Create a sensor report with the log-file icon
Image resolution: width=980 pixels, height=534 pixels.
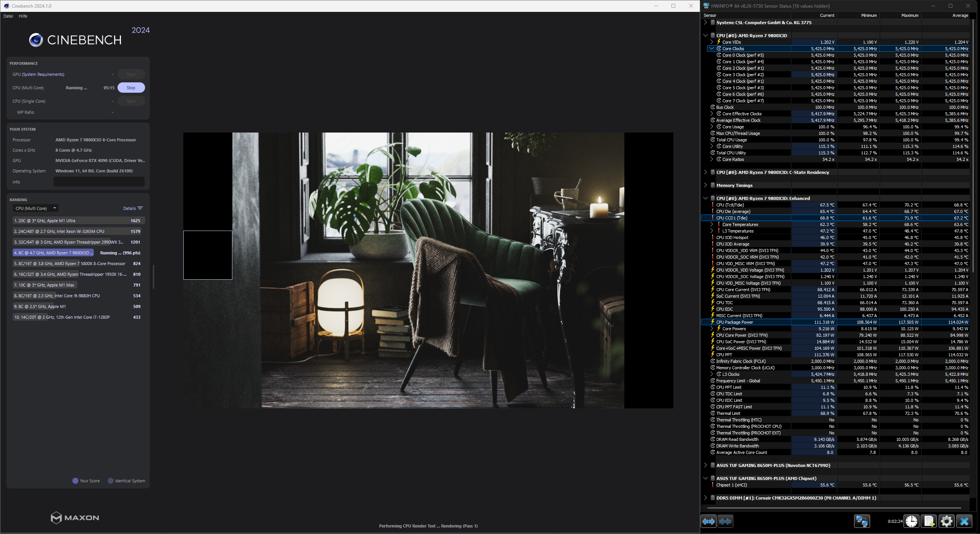tap(928, 521)
